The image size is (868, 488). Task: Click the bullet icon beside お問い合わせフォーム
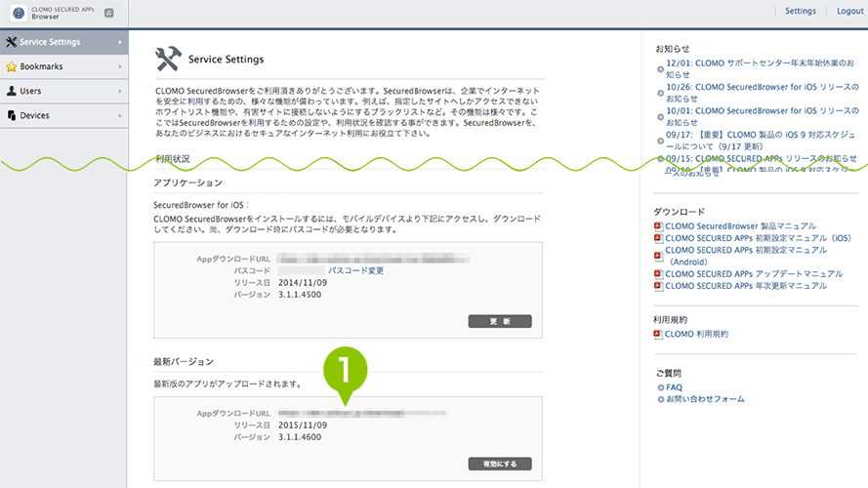(660, 399)
